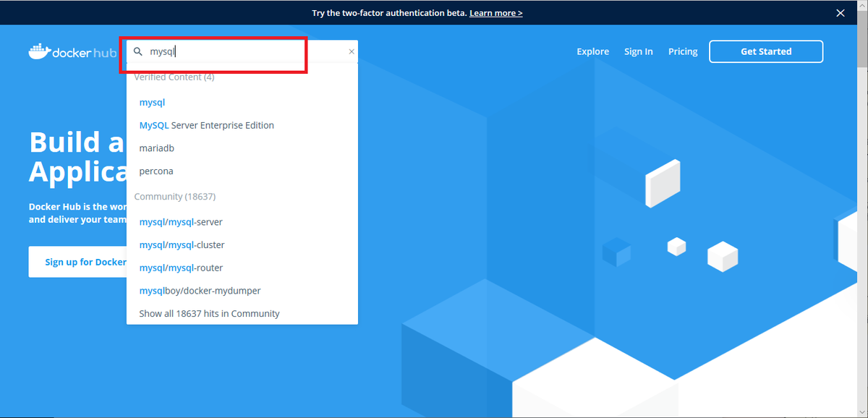This screenshot has height=418, width=868.
Task: Click the search magnifier icon
Action: pos(138,52)
